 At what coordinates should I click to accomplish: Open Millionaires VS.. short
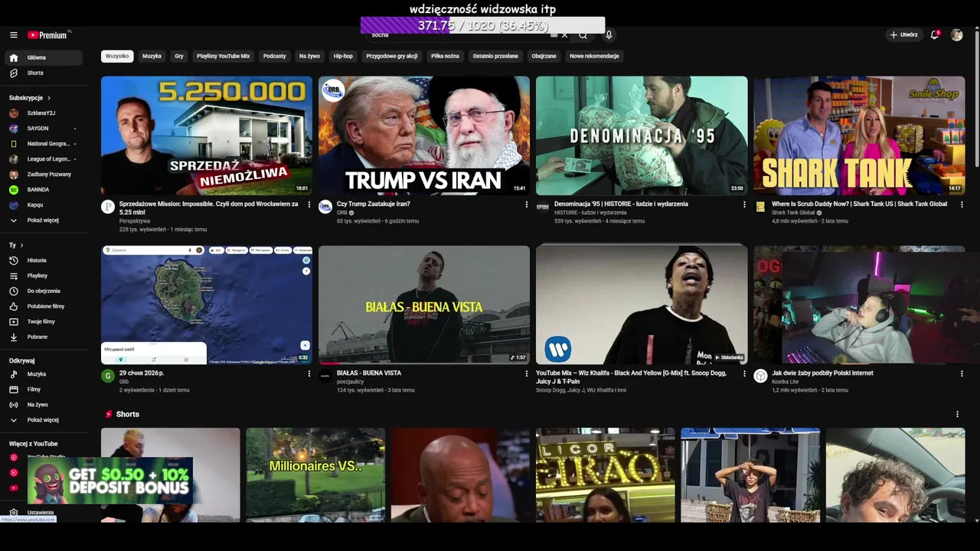point(315,475)
